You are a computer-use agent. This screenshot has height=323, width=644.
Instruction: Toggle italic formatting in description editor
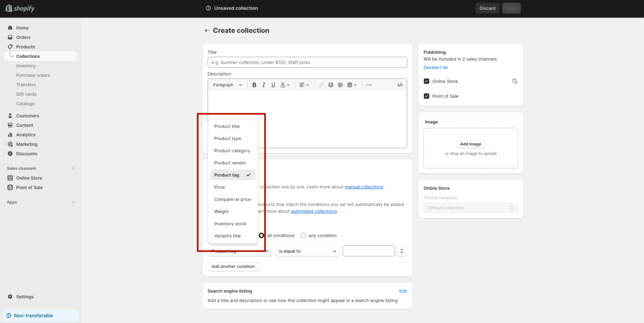click(264, 85)
